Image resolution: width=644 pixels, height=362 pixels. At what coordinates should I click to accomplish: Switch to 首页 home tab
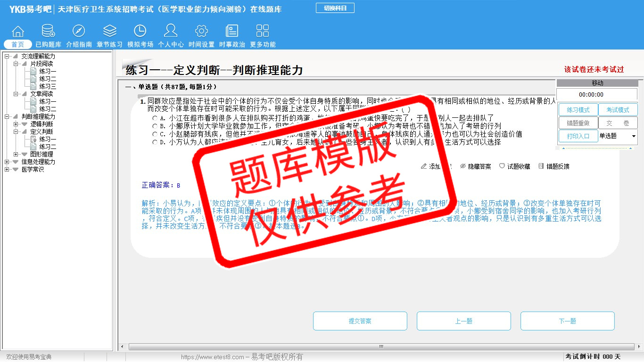[18, 44]
